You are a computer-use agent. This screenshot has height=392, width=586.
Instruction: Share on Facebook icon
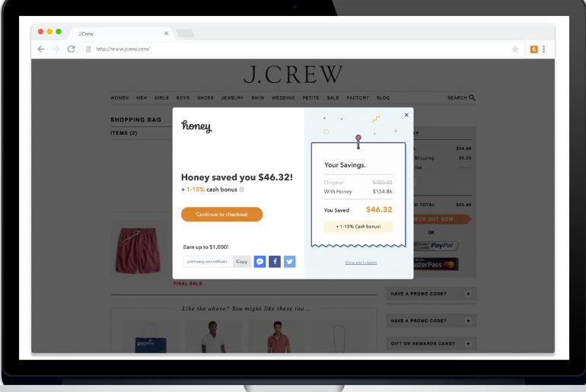tap(275, 262)
